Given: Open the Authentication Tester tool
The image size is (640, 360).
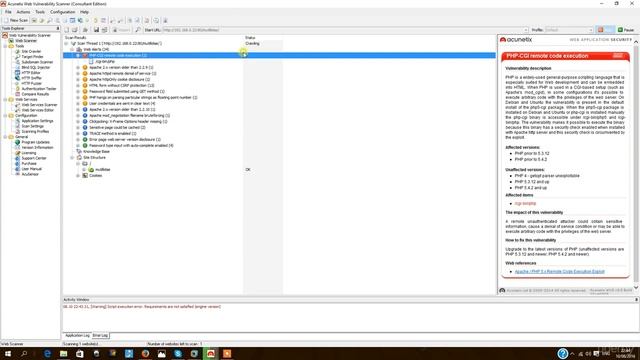Looking at the screenshot, I should [39, 89].
